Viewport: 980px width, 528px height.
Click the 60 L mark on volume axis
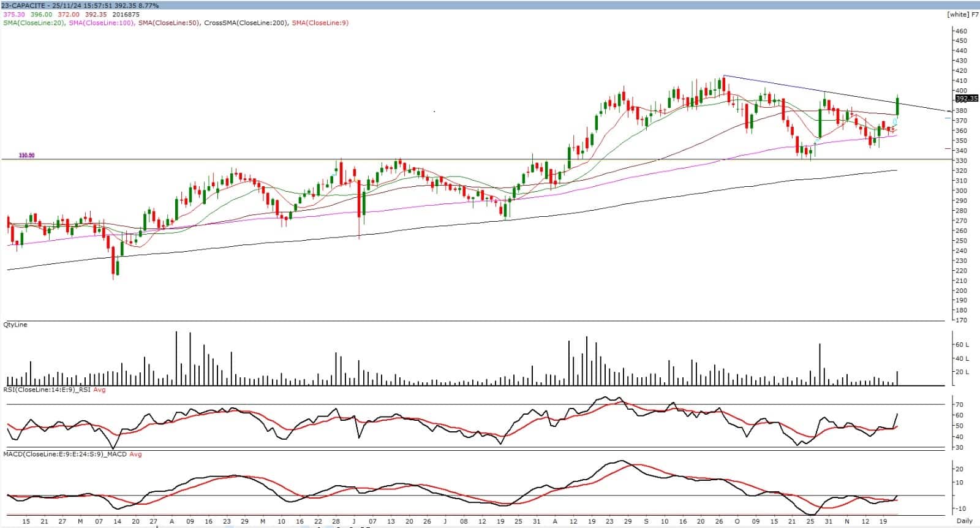[962, 345]
